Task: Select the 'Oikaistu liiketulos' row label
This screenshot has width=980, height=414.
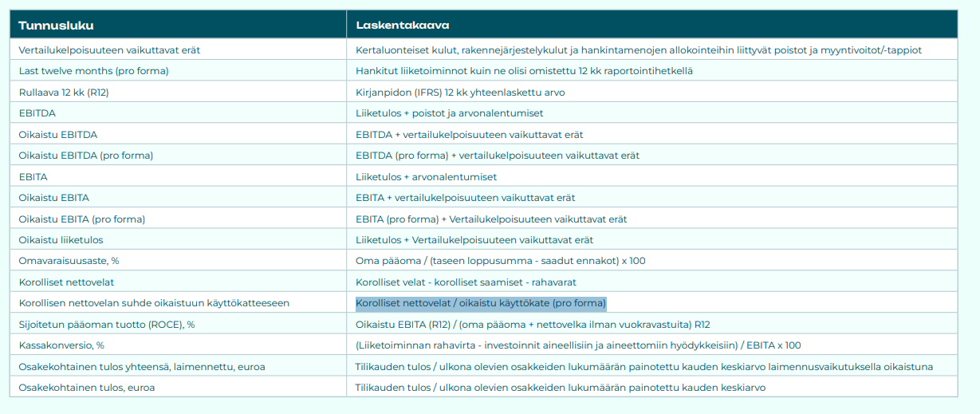Action: (x=61, y=239)
